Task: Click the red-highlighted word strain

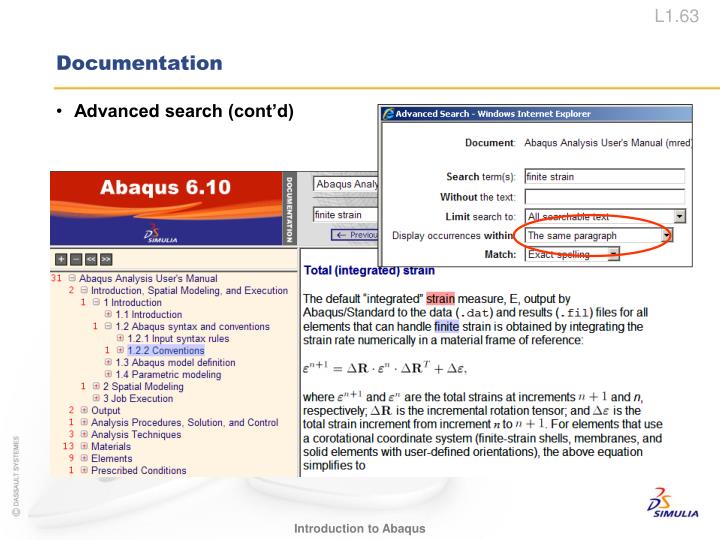Action: coord(440,298)
